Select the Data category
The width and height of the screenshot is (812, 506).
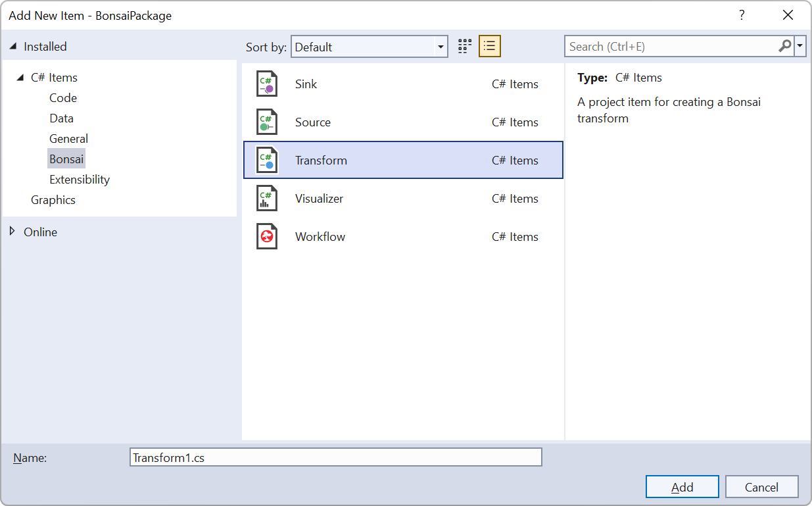pyautogui.click(x=61, y=118)
